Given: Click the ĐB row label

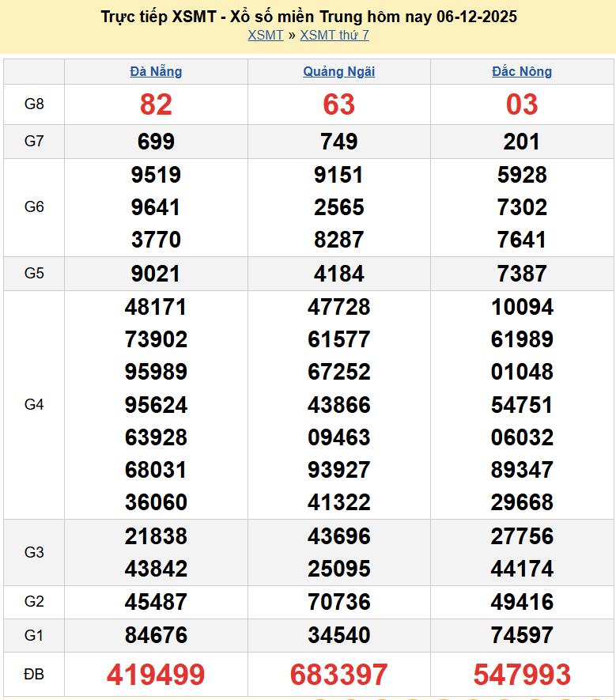Looking at the screenshot, I should pyautogui.click(x=34, y=675).
